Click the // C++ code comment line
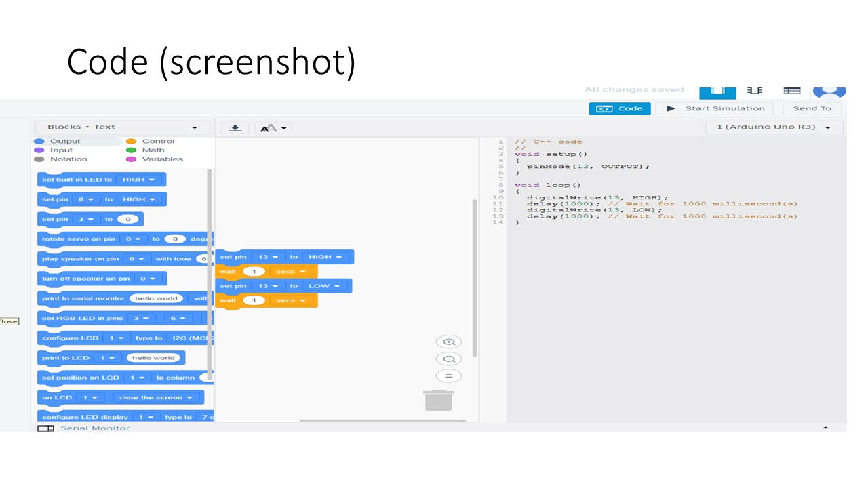The image size is (868, 488). pos(548,142)
